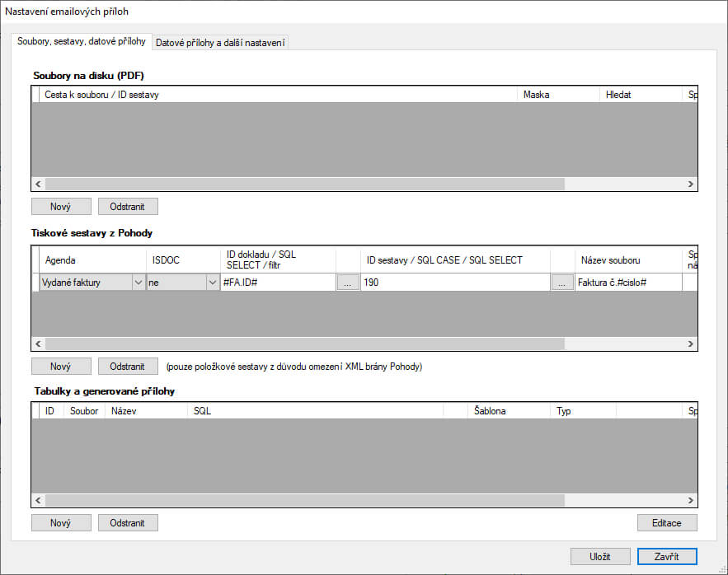Click Odstranit under Soubory na disku
Viewport: 728px width, 575px height.
[x=128, y=206]
